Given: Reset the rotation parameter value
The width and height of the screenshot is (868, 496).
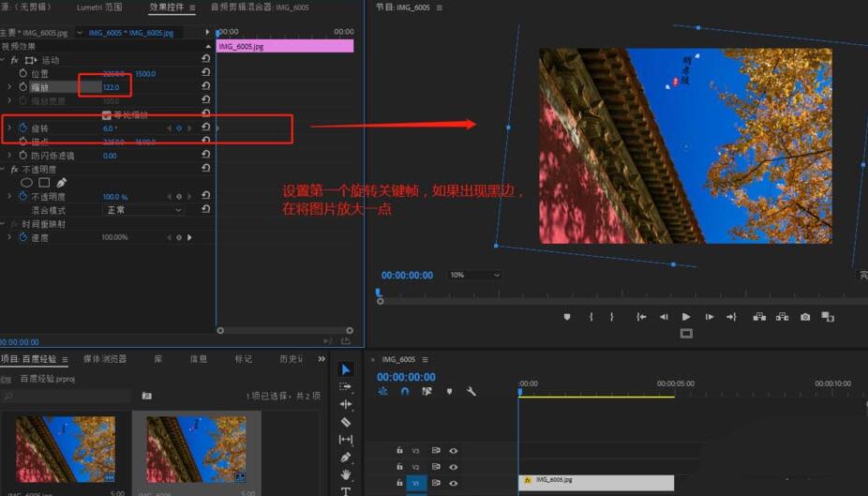Looking at the screenshot, I should pos(205,128).
